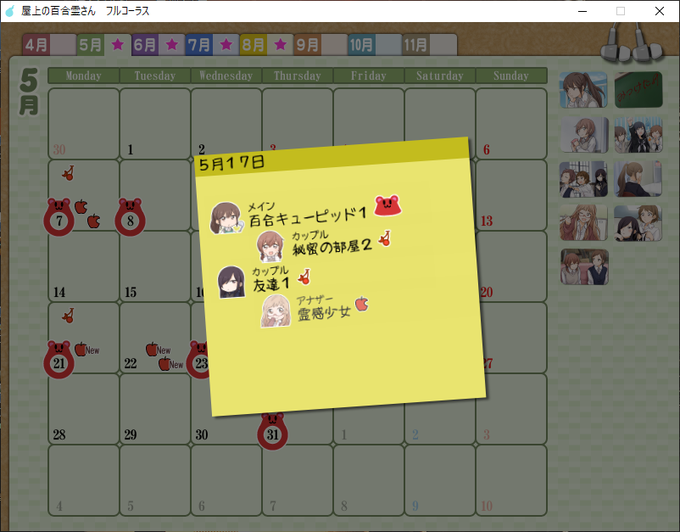Switch to the 7月 month tab
Image resolution: width=680 pixels, height=532 pixels.
pos(212,45)
